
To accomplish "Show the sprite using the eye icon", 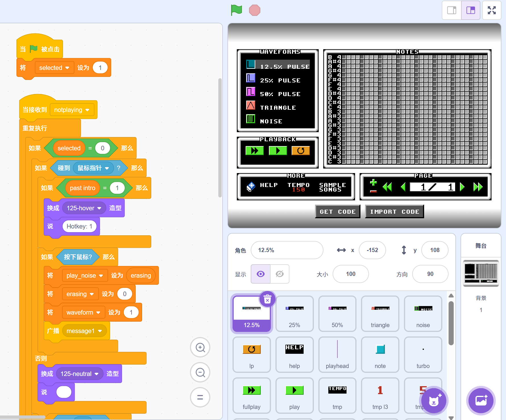I will [261, 274].
